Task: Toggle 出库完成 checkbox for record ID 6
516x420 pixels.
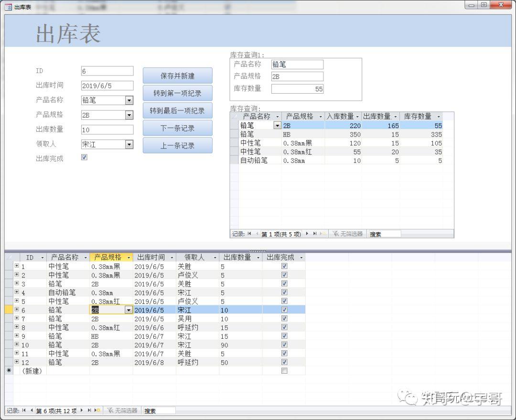Action: click(x=285, y=310)
